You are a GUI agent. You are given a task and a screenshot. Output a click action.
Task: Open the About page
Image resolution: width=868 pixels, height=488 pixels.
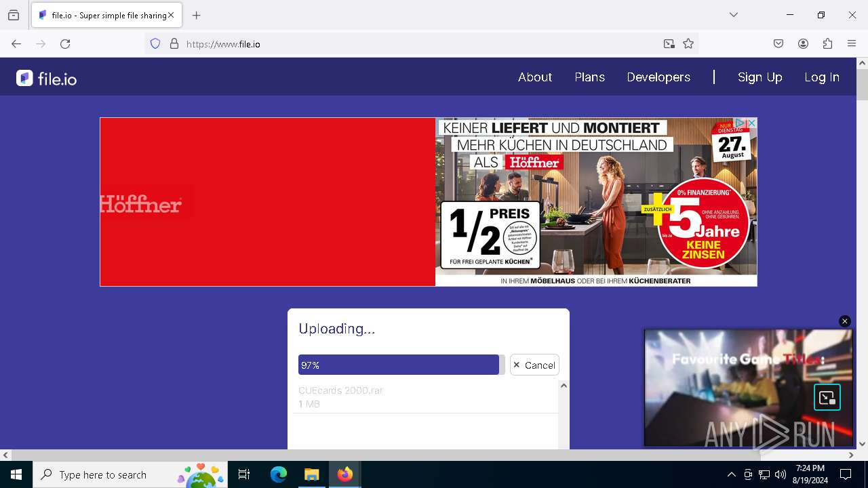point(535,77)
